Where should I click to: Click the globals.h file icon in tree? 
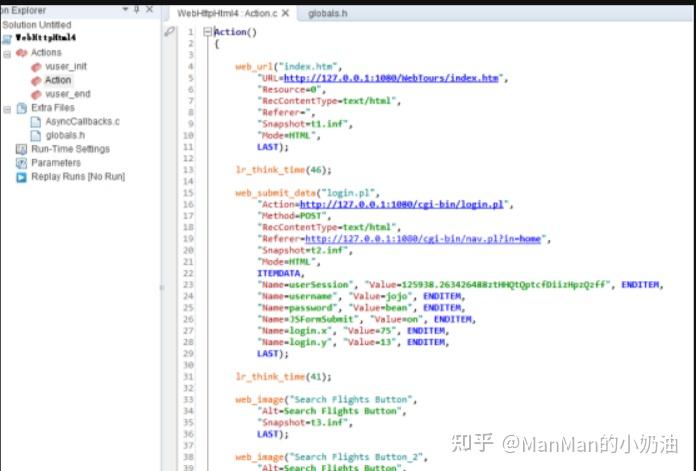pos(36,135)
